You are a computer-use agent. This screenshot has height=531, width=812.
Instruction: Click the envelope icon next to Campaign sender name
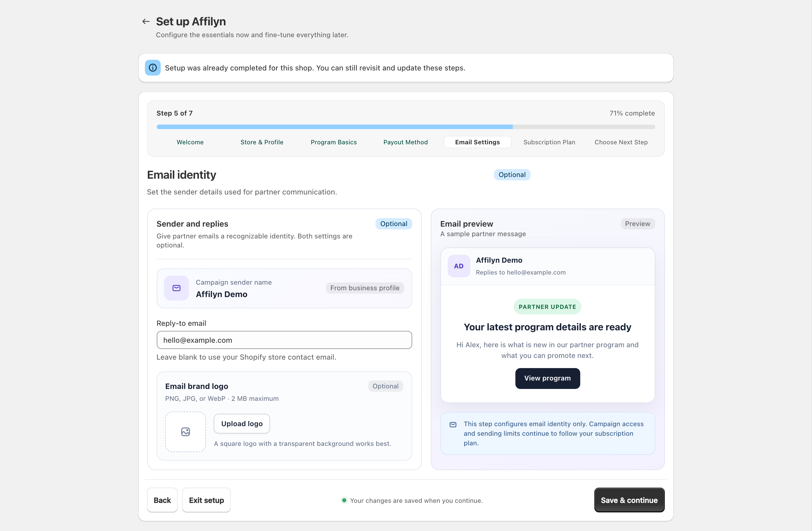tap(176, 288)
